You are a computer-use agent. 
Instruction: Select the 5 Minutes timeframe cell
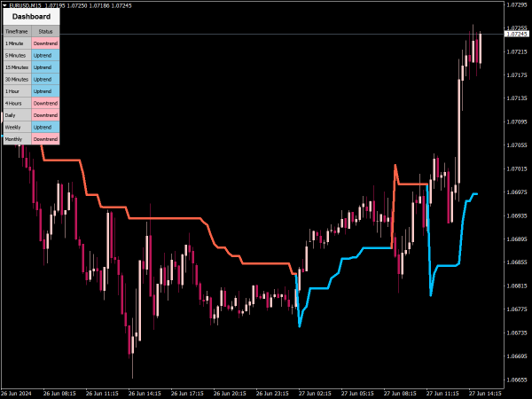(18, 55)
